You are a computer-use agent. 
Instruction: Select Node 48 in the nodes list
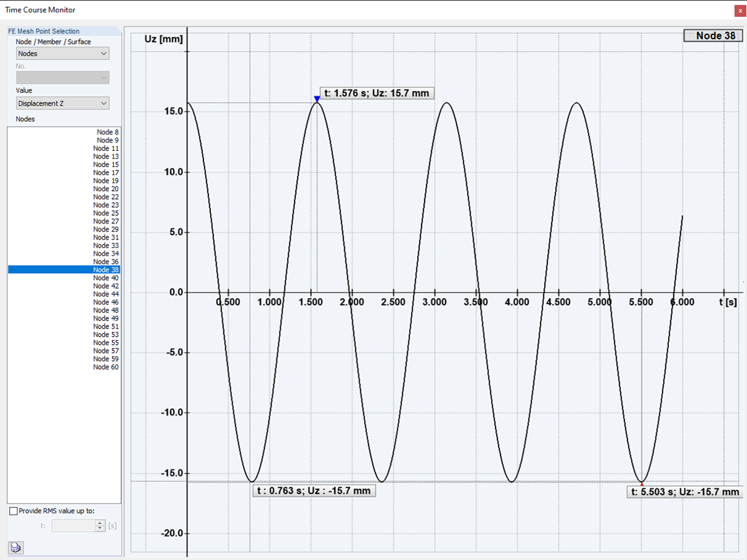pyautogui.click(x=63, y=310)
